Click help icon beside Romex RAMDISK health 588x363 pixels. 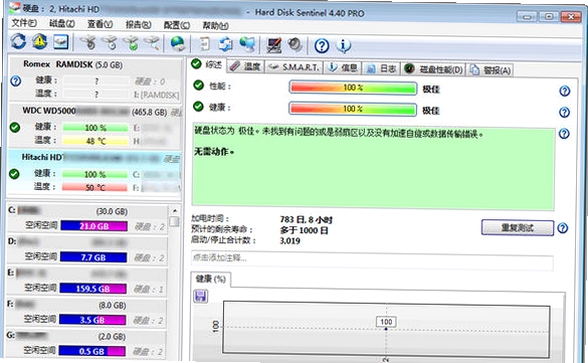click(16, 81)
